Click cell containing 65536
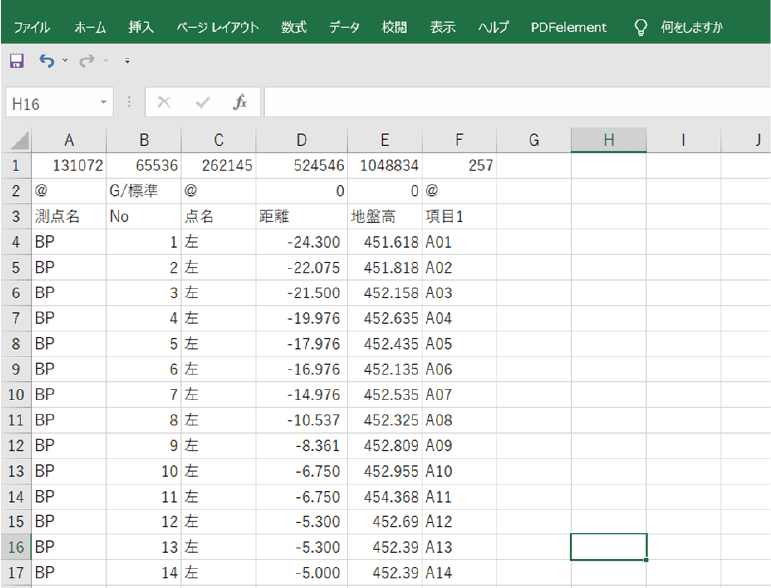This screenshot has height=588, width=771. click(x=144, y=165)
